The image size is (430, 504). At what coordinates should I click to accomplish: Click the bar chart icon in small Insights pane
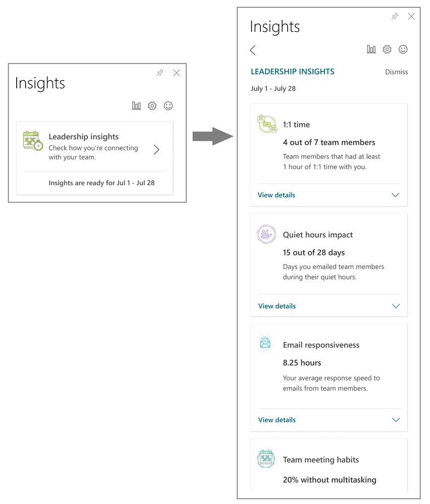[136, 106]
